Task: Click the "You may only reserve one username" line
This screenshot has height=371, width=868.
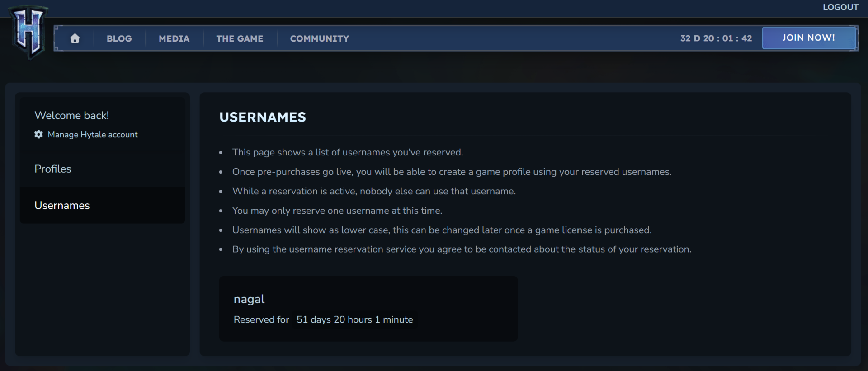Action: (x=337, y=211)
